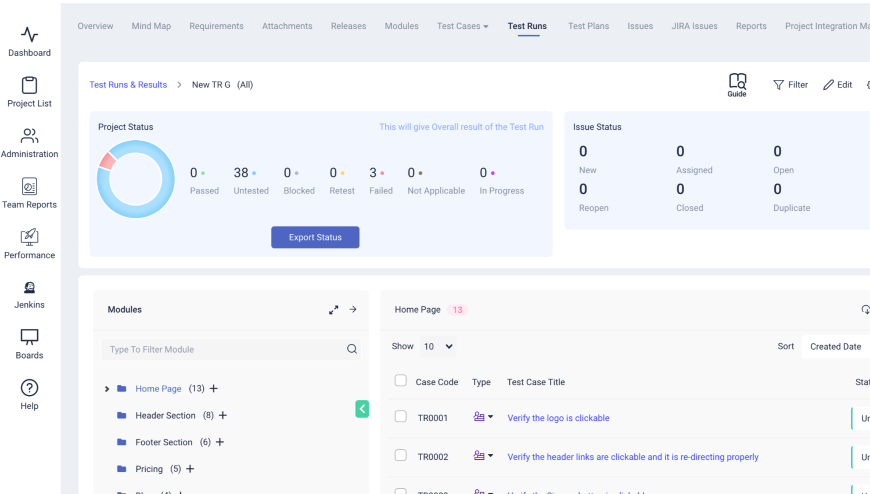Toggle select-all checkbox in table header
The height and width of the screenshot is (494, 870).
(x=401, y=381)
